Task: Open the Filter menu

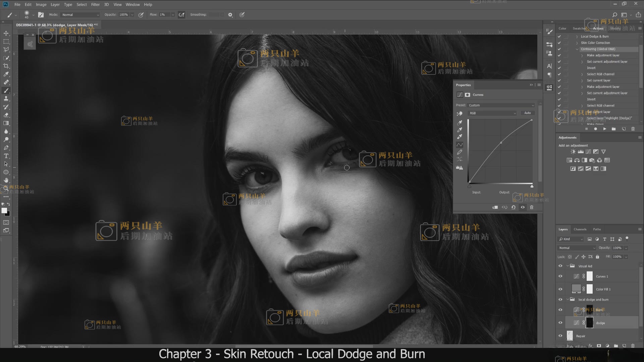Action: [x=95, y=4]
